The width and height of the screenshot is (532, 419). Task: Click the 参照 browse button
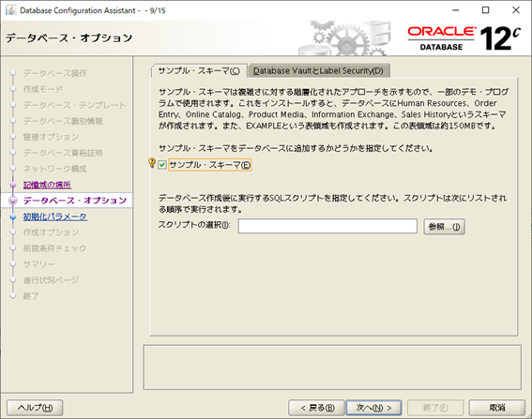point(444,227)
